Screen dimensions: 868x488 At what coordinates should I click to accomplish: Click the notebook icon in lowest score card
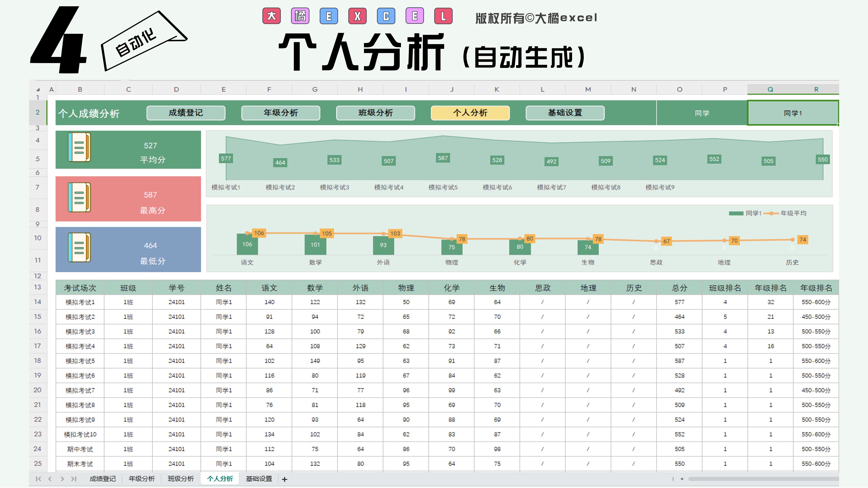coord(79,248)
